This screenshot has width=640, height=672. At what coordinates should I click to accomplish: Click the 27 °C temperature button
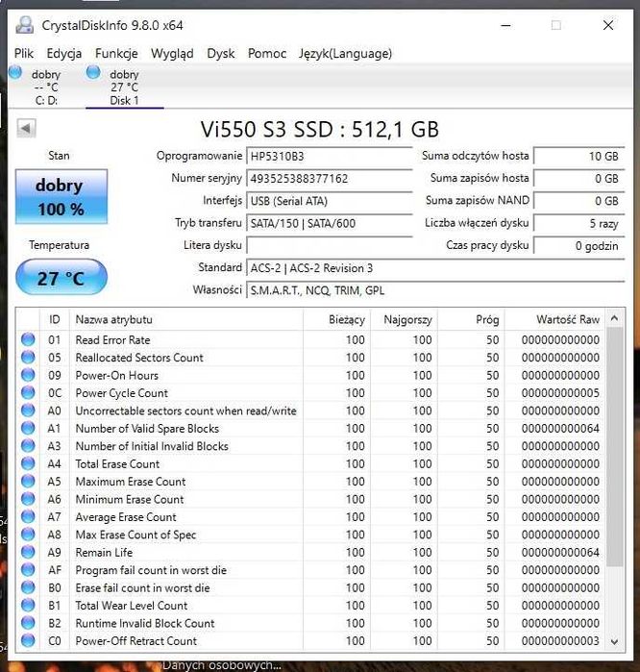tap(62, 278)
